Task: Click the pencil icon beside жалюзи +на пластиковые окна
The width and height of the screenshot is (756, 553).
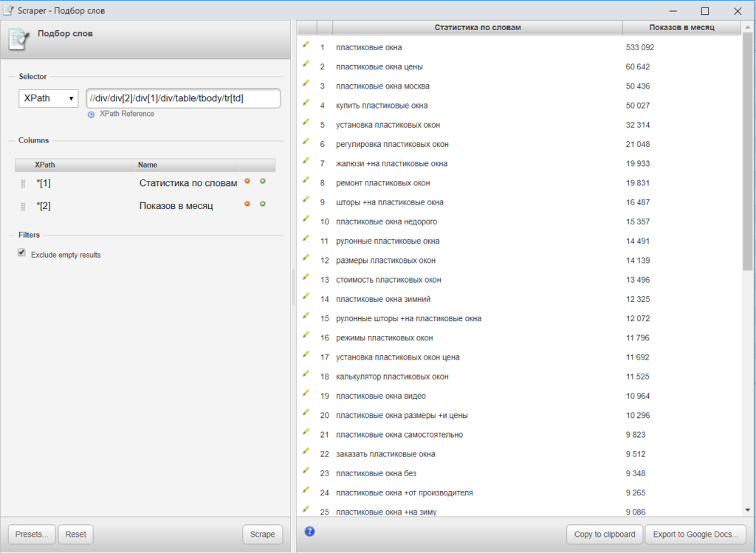Action: [x=306, y=160]
